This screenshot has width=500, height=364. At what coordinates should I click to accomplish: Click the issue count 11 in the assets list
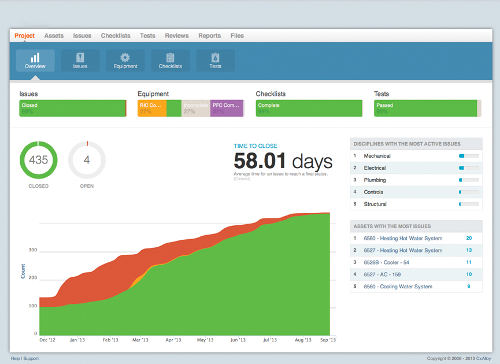pyautogui.click(x=469, y=262)
